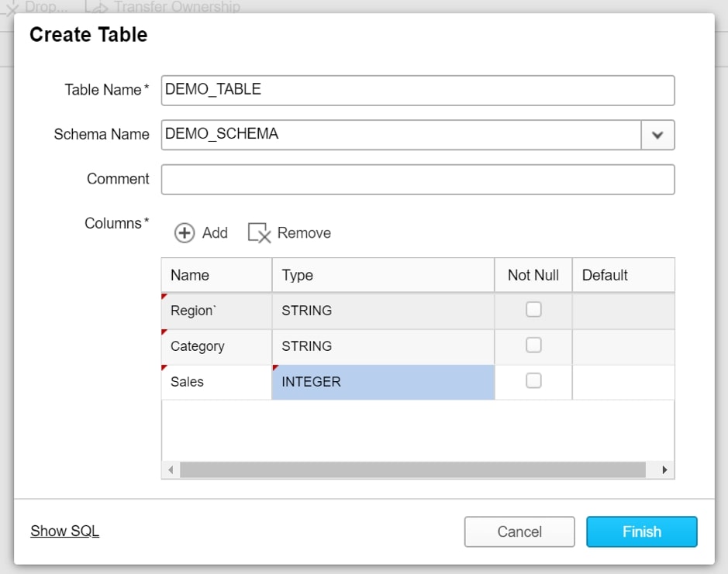Viewport: 728px width, 574px height.
Task: Click the Add column plus icon
Action: tap(185, 233)
